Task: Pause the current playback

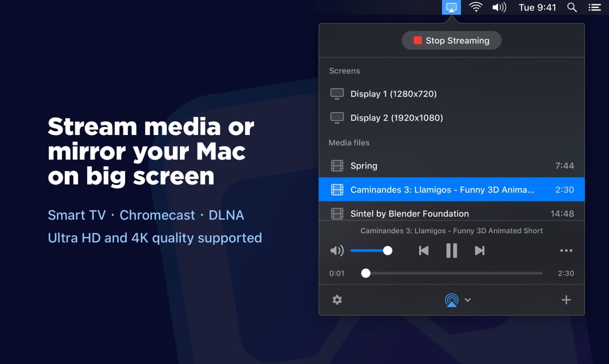Action: tap(451, 250)
